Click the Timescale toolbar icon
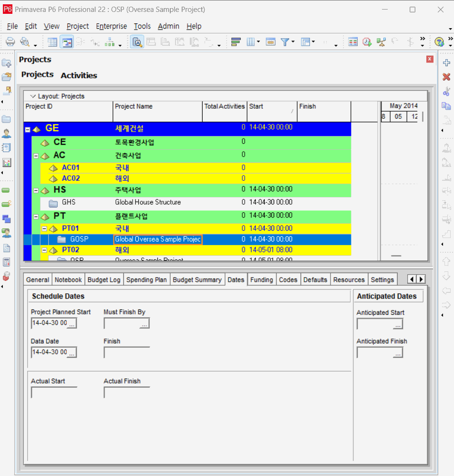 [x=270, y=41]
